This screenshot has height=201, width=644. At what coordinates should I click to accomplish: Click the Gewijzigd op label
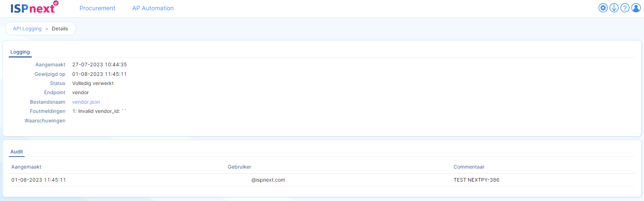click(x=50, y=74)
